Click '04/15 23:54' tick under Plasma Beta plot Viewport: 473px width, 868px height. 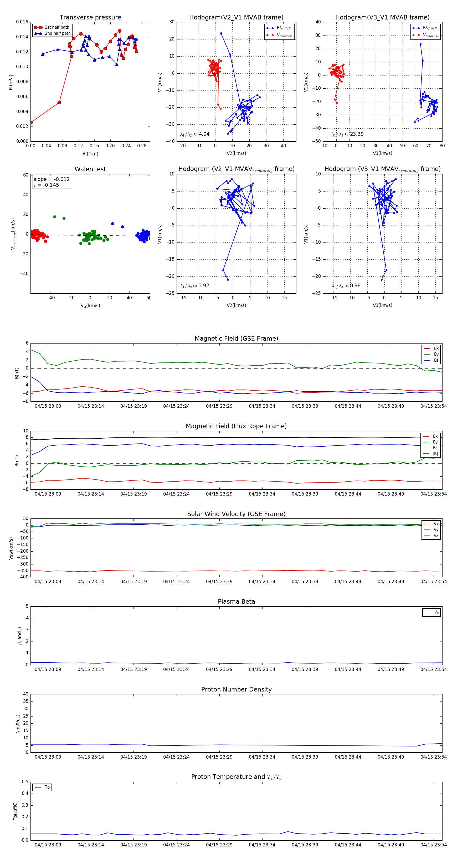tap(434, 669)
